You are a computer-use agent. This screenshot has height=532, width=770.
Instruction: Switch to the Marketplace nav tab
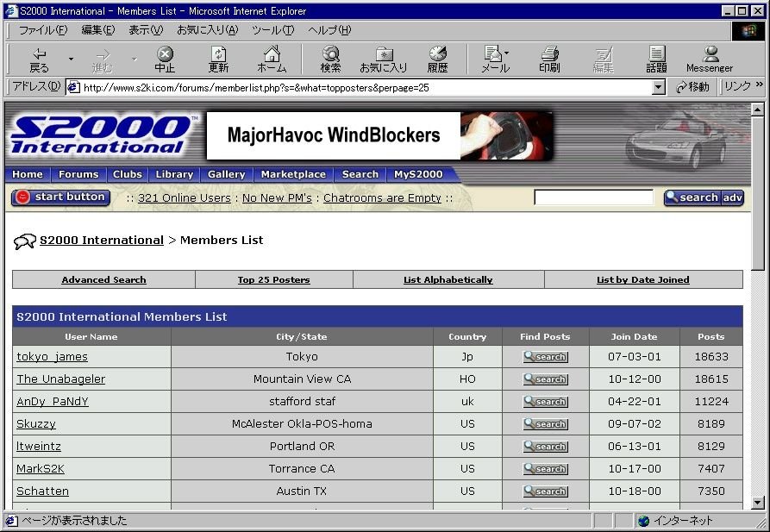point(293,174)
